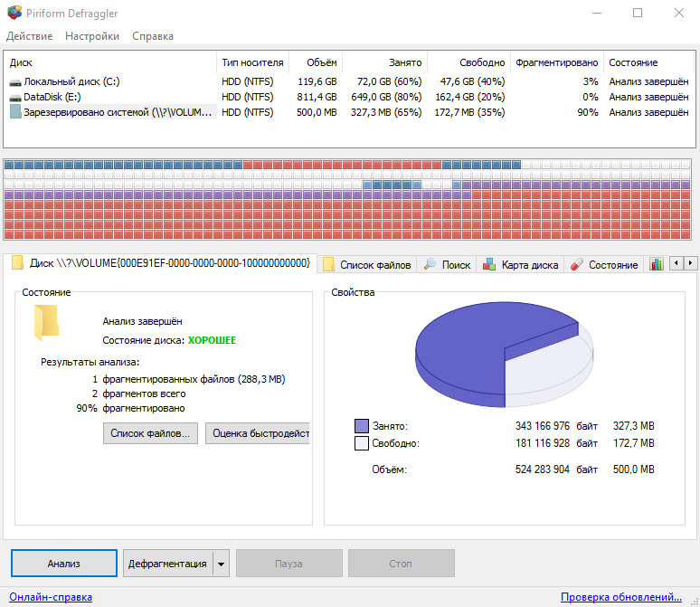Click the folder icon in the Диск tab
The width and height of the screenshot is (700, 607).
click(17, 262)
